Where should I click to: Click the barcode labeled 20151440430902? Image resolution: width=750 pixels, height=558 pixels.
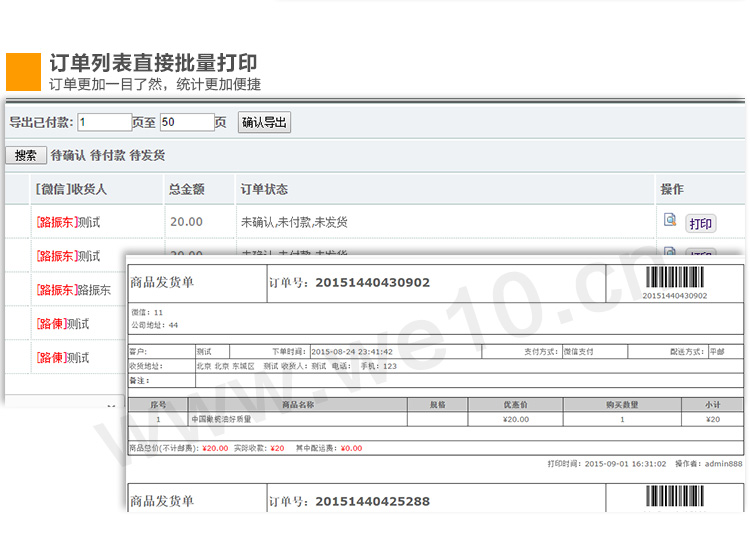pos(675,277)
